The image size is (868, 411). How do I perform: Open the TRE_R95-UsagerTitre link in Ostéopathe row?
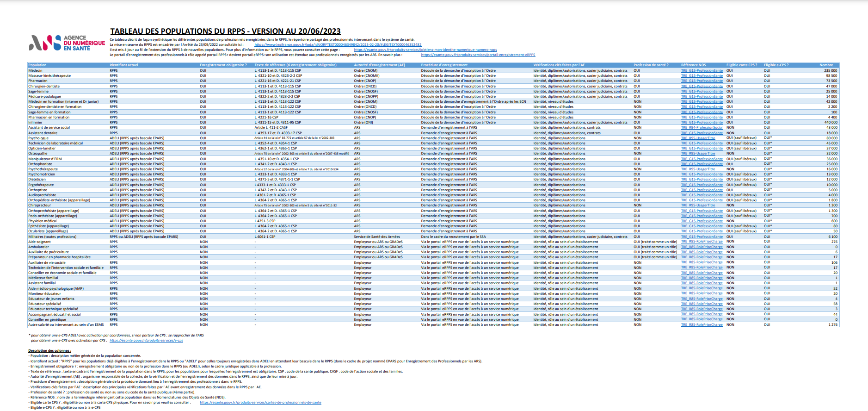(x=698, y=154)
